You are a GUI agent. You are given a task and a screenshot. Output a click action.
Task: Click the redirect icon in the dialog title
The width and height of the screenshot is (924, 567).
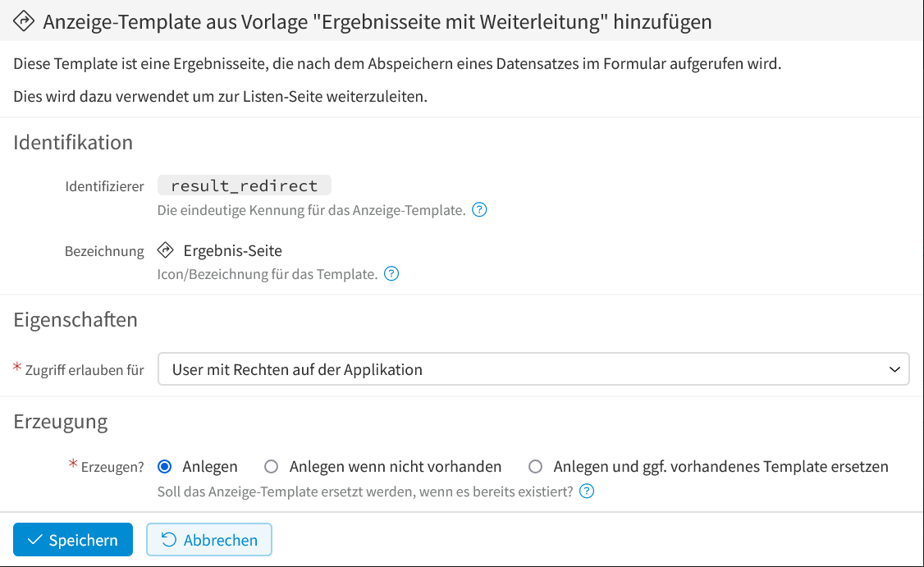point(24,21)
